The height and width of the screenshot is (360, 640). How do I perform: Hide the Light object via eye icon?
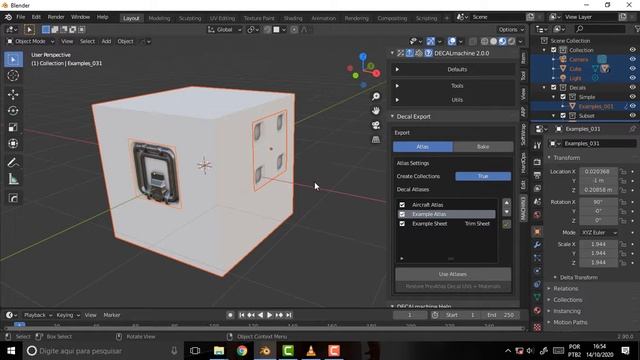click(x=632, y=78)
